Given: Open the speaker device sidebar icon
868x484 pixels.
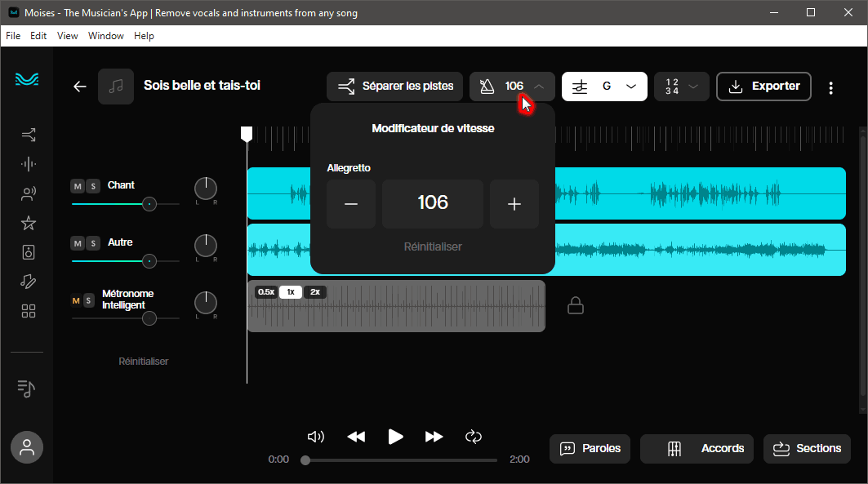Looking at the screenshot, I should tap(29, 252).
